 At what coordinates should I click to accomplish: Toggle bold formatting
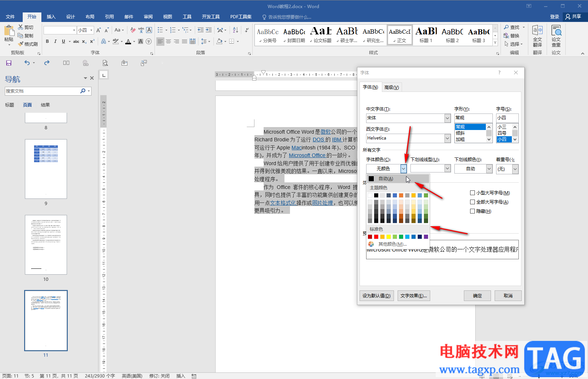[47, 41]
